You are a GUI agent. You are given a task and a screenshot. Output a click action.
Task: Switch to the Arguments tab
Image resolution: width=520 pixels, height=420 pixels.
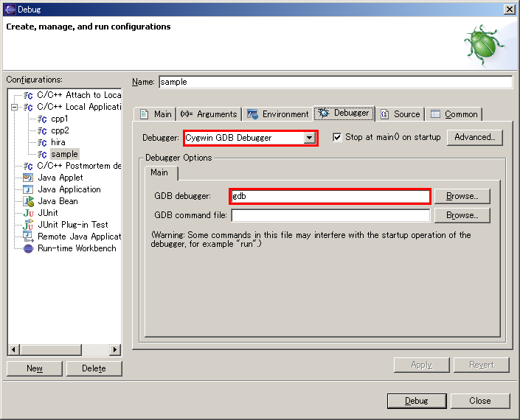click(x=209, y=114)
